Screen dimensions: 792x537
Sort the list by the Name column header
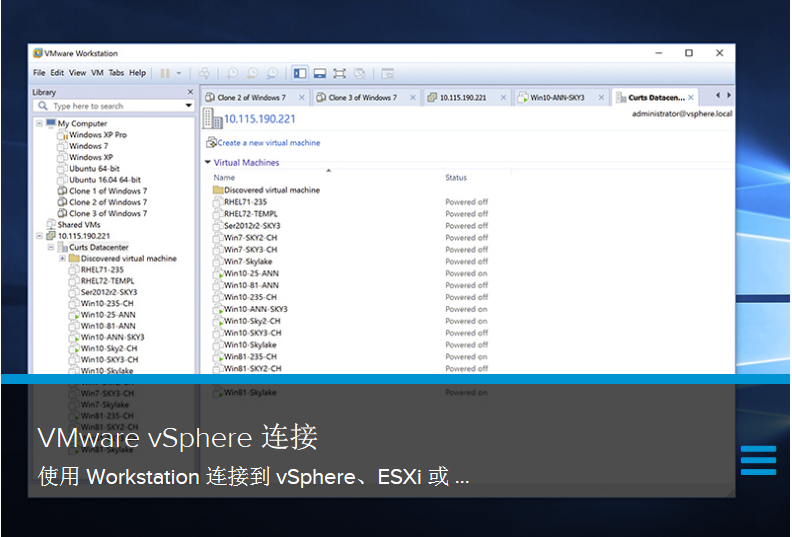(x=224, y=177)
